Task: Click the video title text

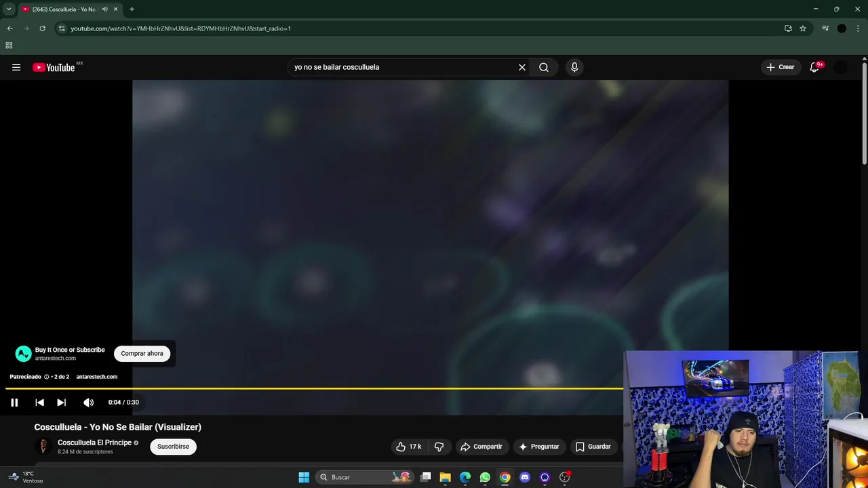Action: (x=118, y=427)
